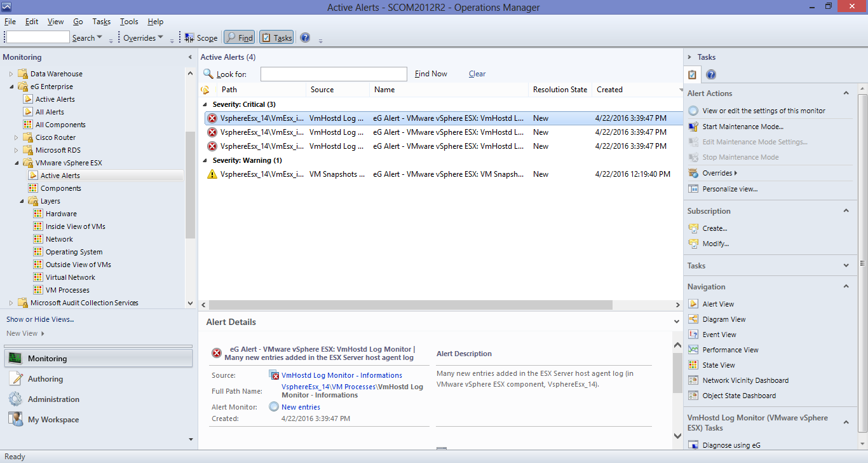Open the Tools menu
Screen dimensions: 868x463
click(129, 22)
